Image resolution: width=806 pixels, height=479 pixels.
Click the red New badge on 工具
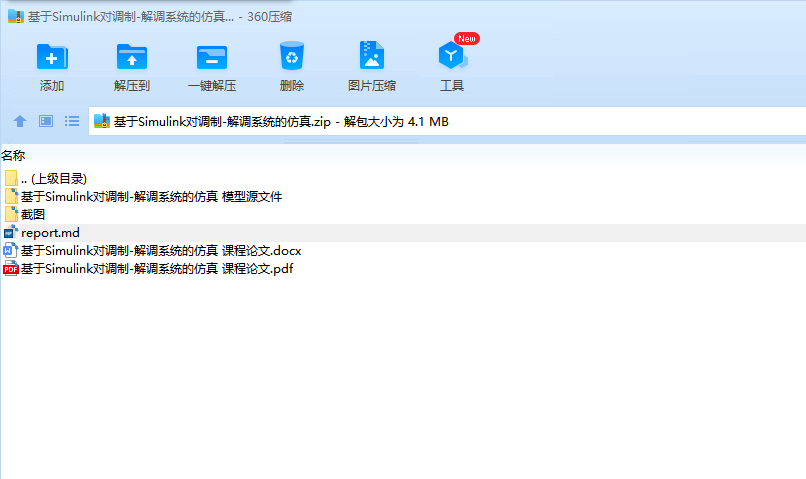coord(467,39)
